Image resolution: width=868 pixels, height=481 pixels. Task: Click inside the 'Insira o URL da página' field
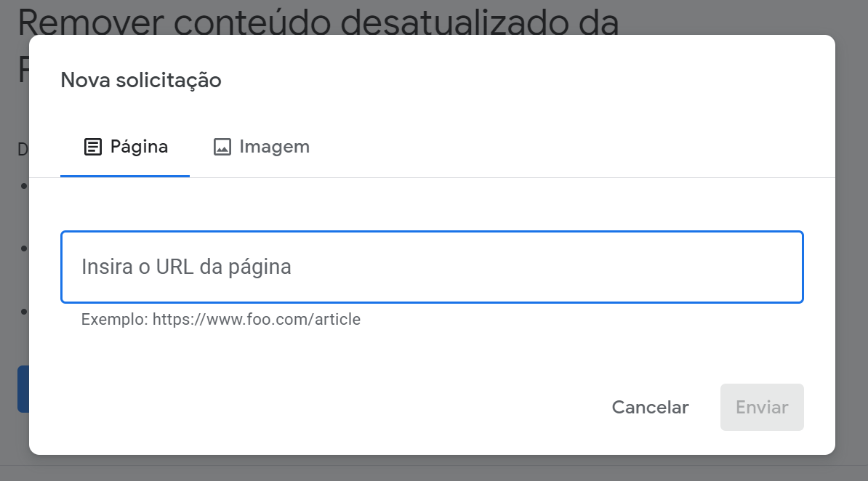432,267
